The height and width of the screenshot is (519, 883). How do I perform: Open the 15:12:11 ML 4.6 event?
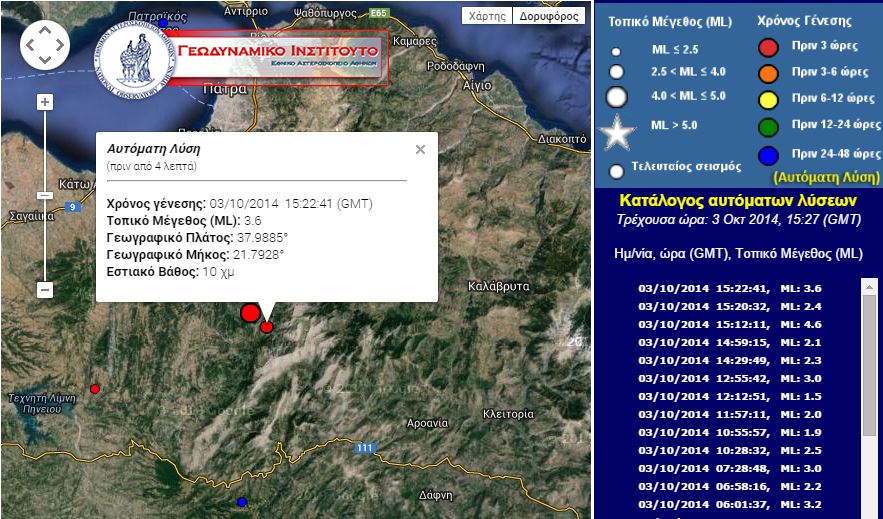click(743, 324)
